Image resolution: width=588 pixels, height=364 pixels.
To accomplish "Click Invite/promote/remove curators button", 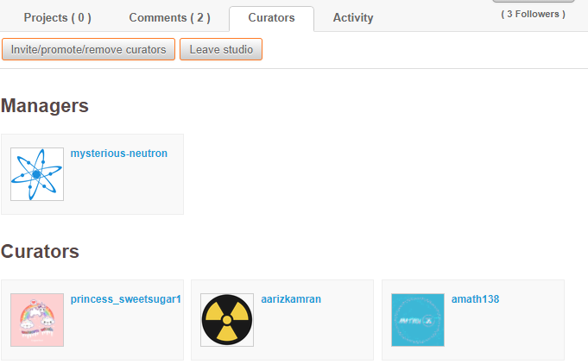I will tap(88, 50).
